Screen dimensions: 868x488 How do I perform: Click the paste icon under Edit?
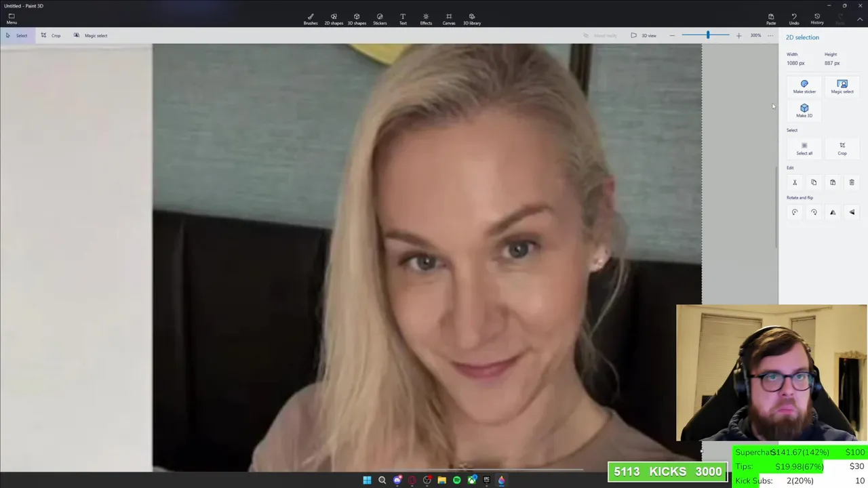pyautogui.click(x=833, y=182)
